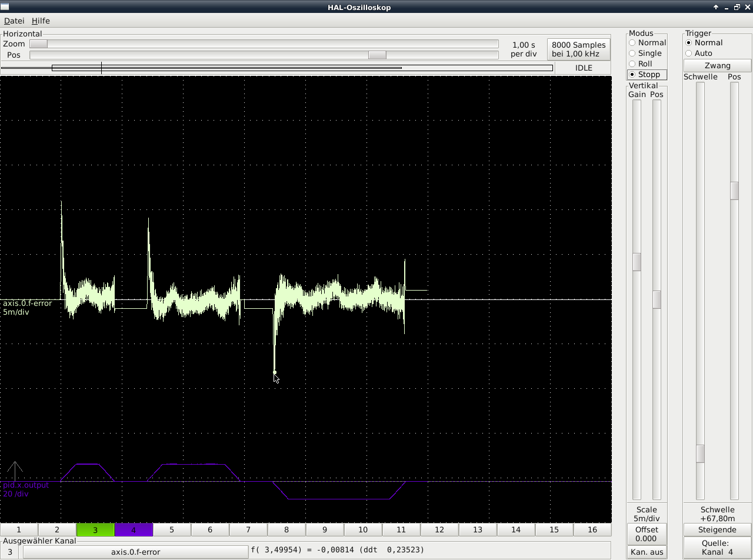Screen dimensions: 753x560
Task: Click the Schwelle +67,80m readout
Action: tap(718, 514)
